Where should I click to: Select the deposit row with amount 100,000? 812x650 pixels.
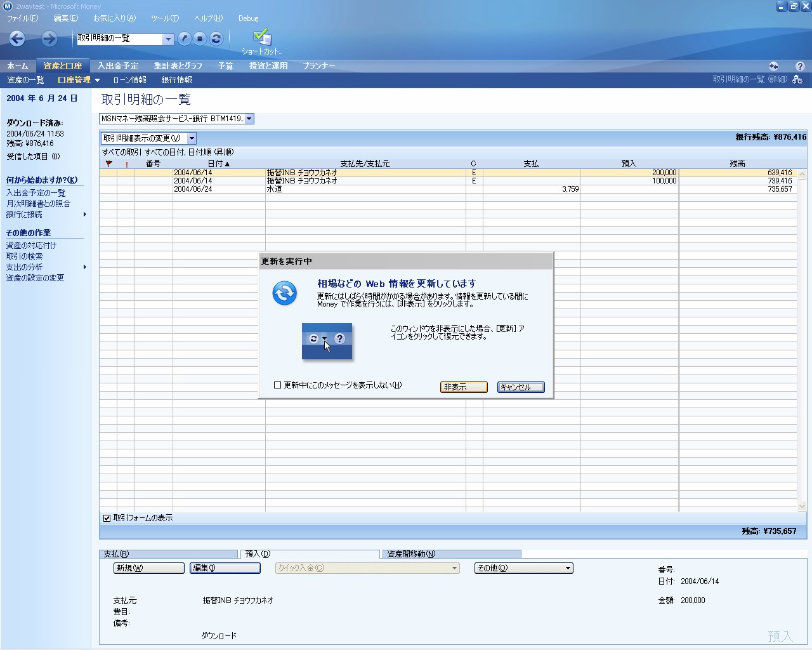pos(448,181)
